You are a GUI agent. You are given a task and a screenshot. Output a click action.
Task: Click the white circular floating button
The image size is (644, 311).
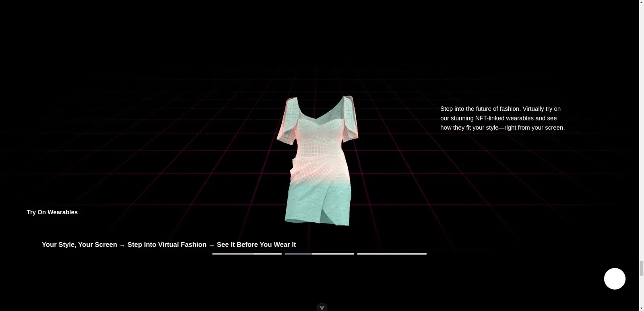(615, 278)
